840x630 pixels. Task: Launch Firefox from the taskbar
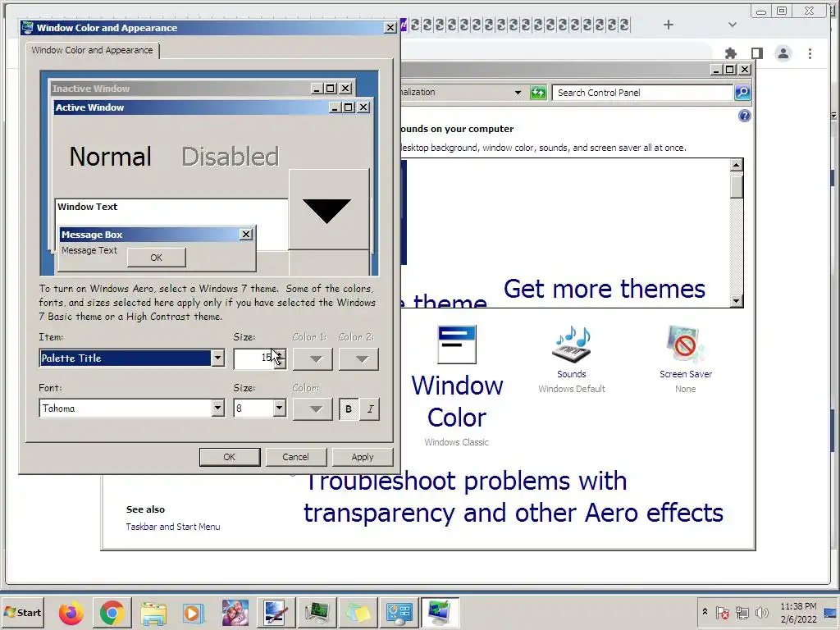(71, 613)
